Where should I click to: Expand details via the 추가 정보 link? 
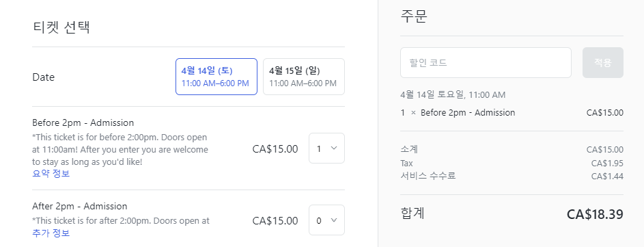click(51, 233)
